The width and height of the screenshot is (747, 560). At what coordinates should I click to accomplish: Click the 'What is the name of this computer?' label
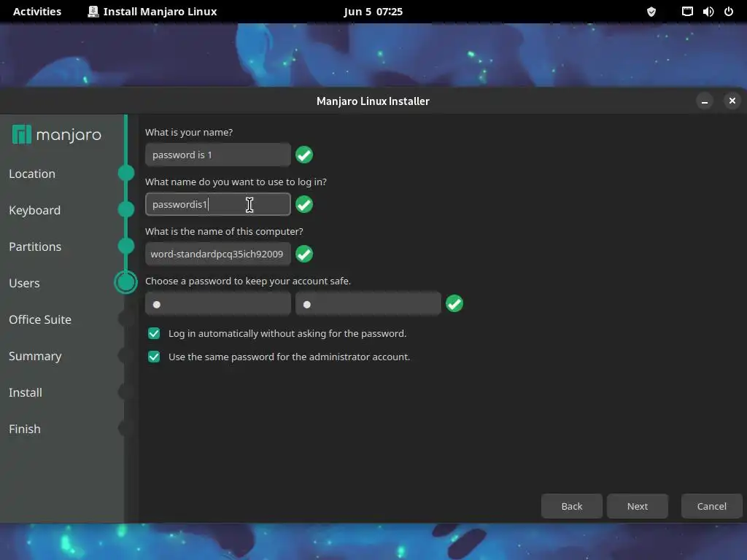point(224,231)
